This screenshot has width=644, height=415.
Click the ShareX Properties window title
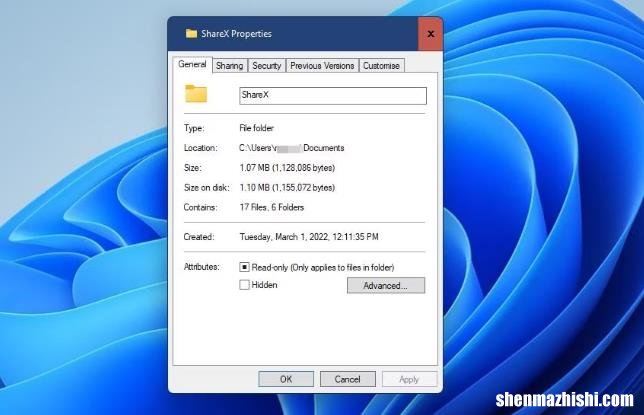pyautogui.click(x=236, y=34)
